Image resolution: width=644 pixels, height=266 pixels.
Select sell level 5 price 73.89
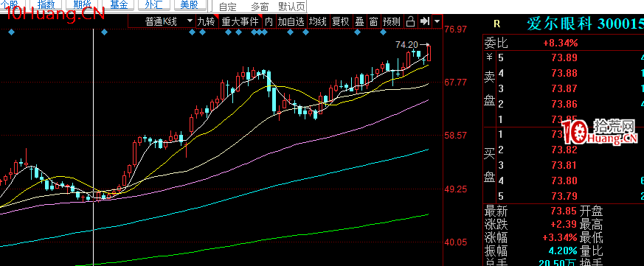coord(564,58)
